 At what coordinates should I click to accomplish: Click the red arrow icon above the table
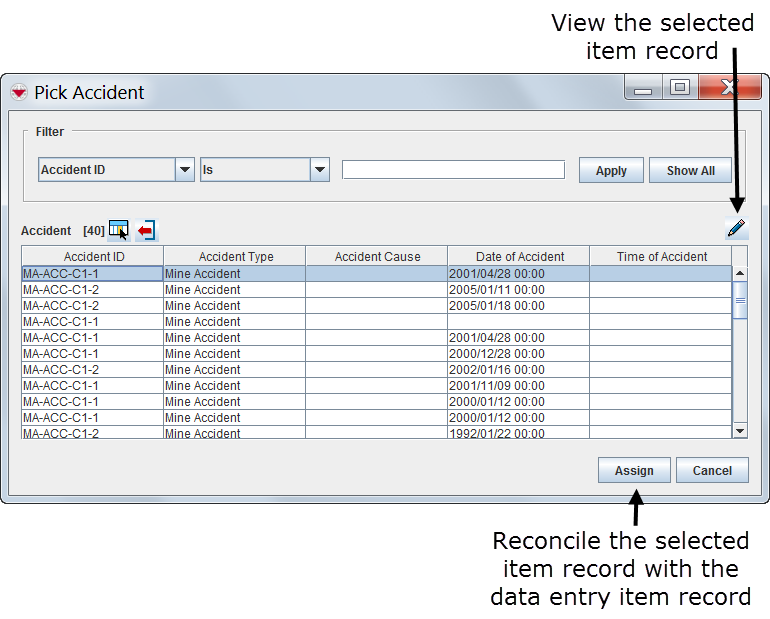(x=146, y=231)
